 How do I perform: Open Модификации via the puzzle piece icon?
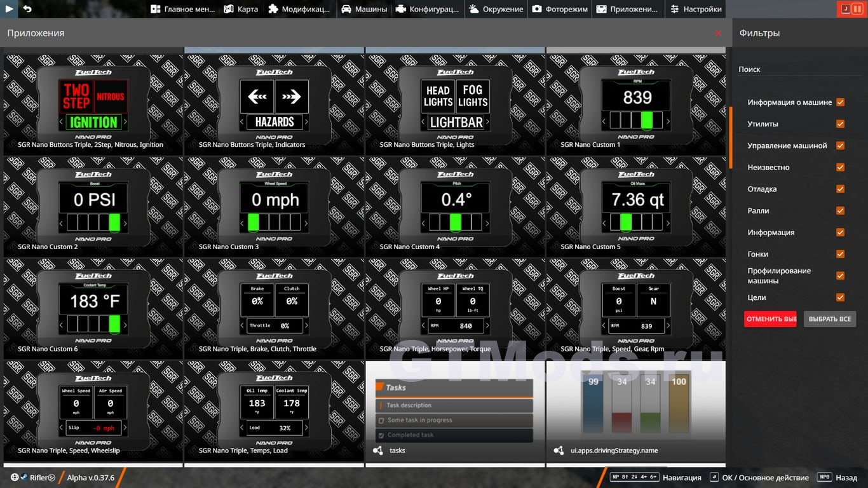coord(273,9)
